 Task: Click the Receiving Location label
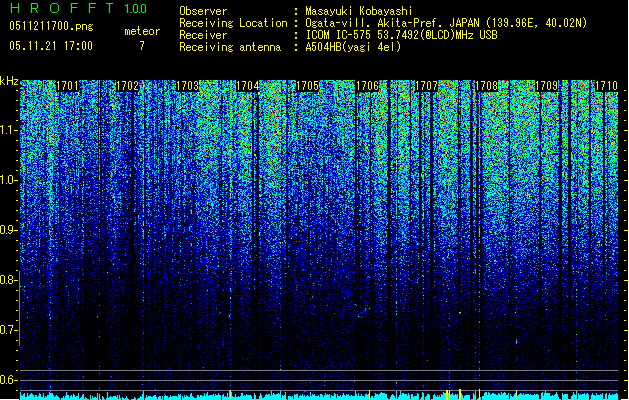tap(233, 23)
